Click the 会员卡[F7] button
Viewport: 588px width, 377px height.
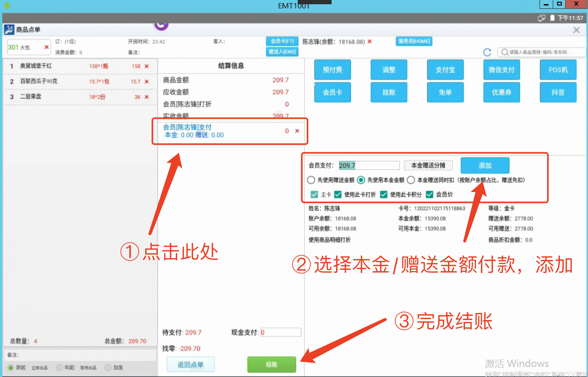tap(282, 41)
